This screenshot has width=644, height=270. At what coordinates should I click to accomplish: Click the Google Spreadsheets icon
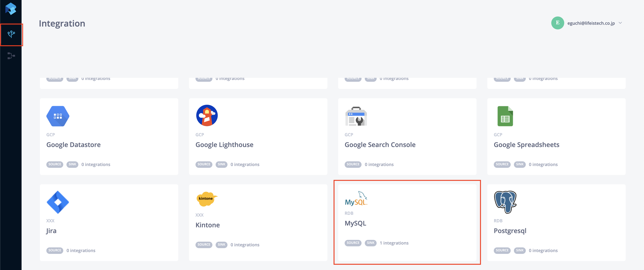(x=505, y=116)
